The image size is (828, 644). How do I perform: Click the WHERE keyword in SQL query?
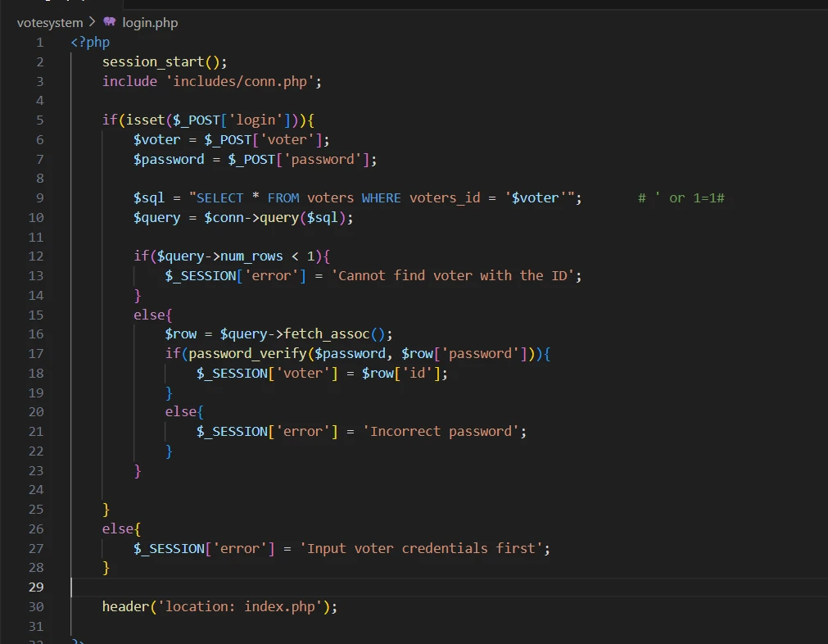(x=382, y=198)
